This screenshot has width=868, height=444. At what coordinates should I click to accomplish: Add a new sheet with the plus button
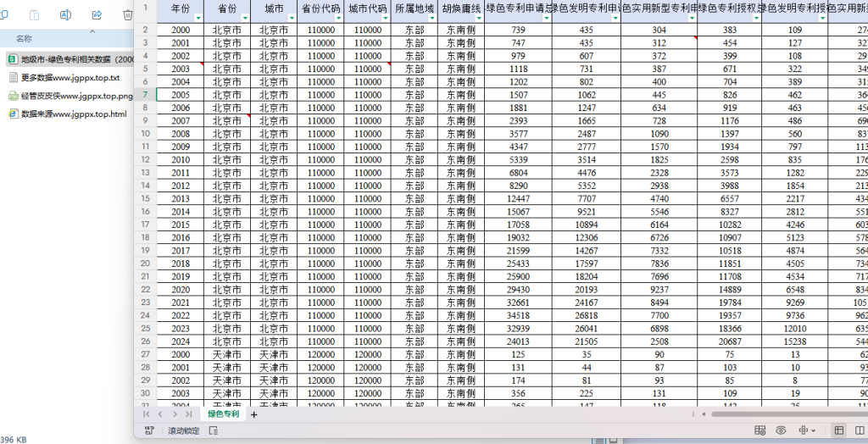point(254,414)
